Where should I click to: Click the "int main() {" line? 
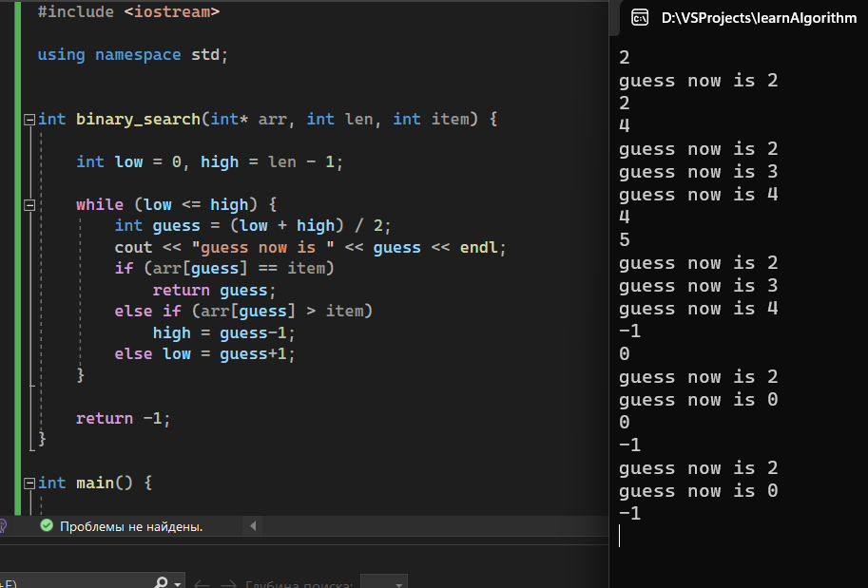tap(95, 484)
